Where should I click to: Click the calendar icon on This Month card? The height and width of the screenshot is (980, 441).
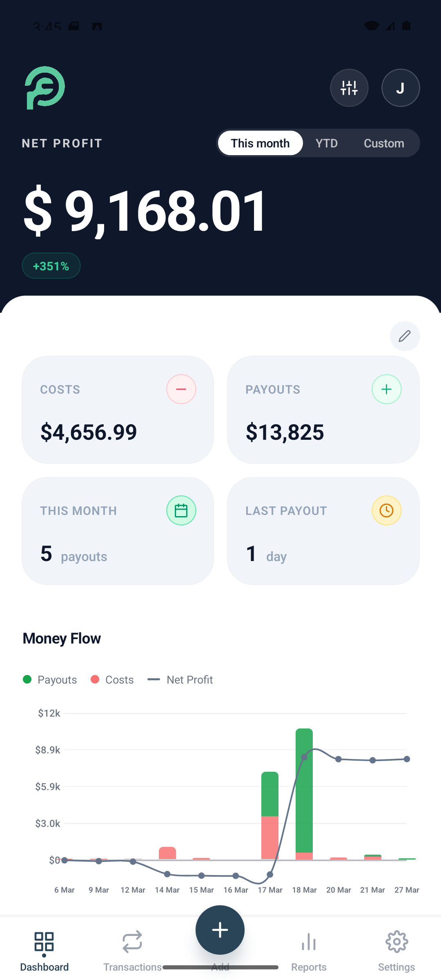[x=181, y=510]
